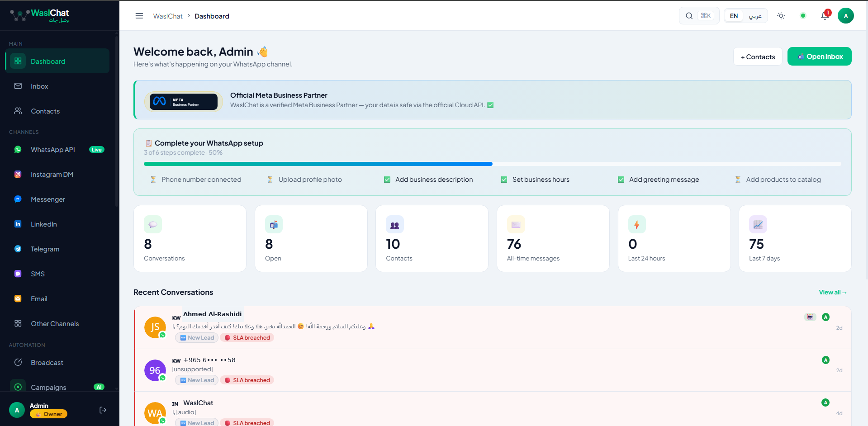
Task: Click the Add business description checkbox
Action: [387, 180]
